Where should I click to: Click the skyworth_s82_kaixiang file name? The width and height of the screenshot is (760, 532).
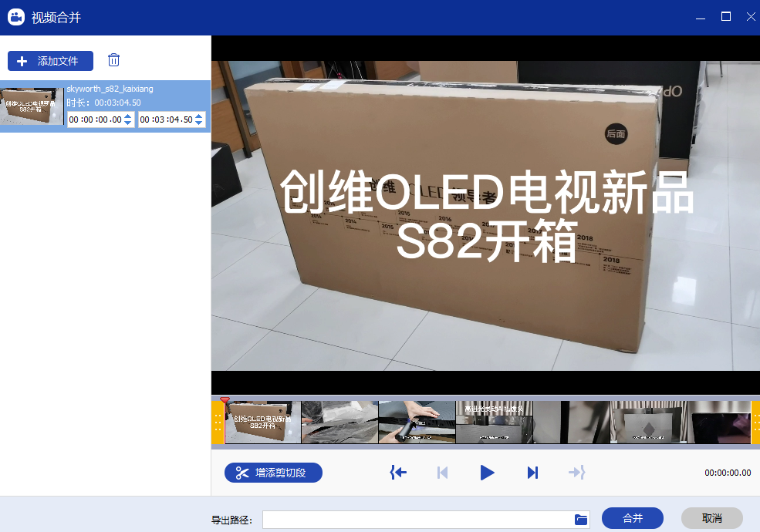coord(110,89)
